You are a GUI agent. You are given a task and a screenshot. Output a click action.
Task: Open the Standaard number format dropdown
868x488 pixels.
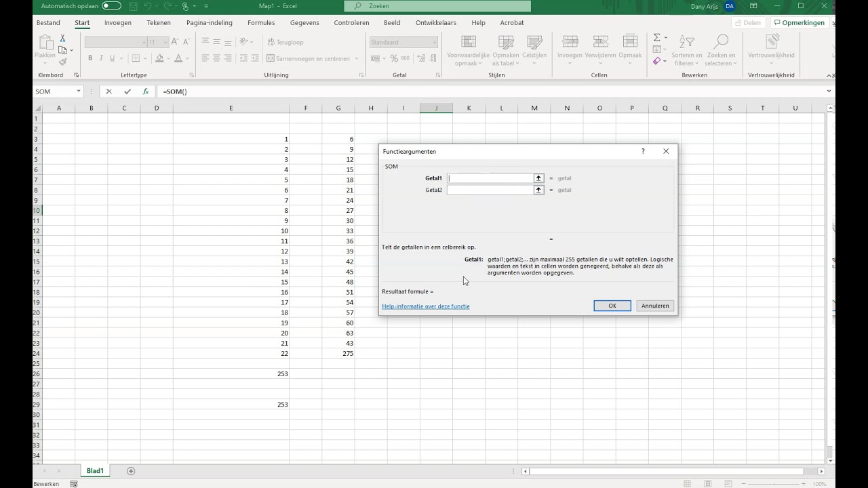tap(435, 42)
